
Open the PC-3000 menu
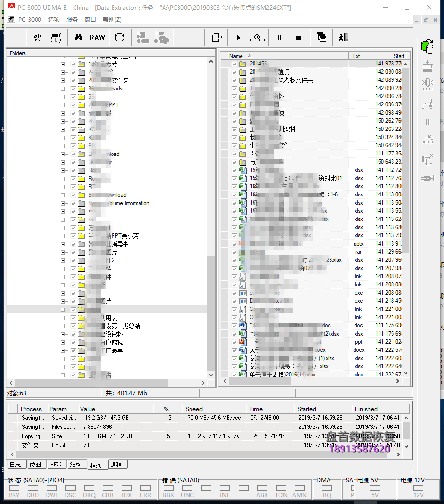coord(30,20)
